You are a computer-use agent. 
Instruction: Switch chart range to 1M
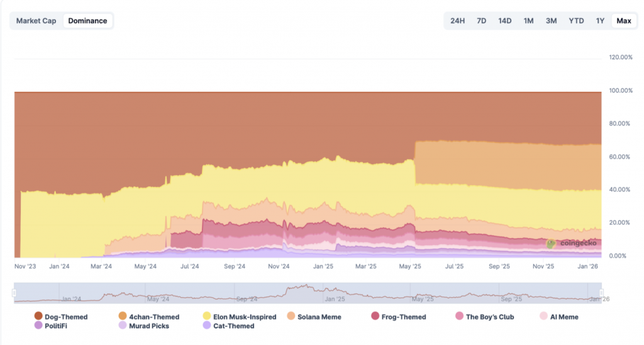click(x=528, y=21)
